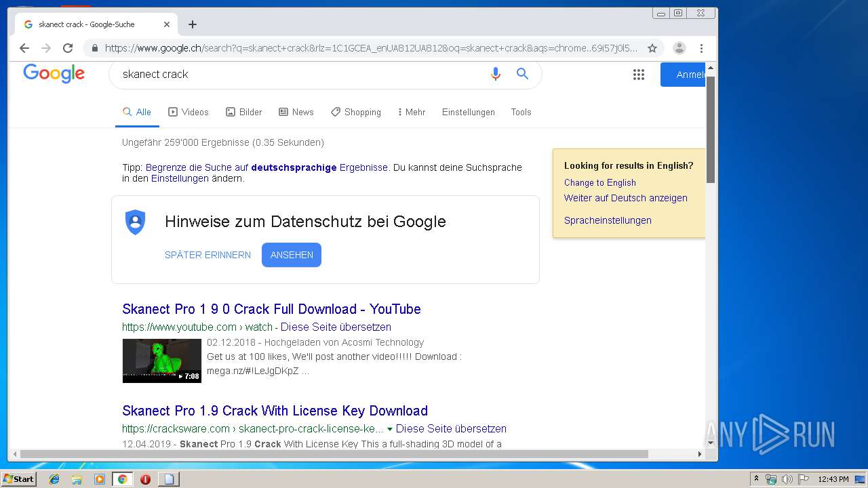Viewport: 868px width, 488px height.
Task: Click the SPÄTER ERINNERN button
Action: (x=208, y=255)
